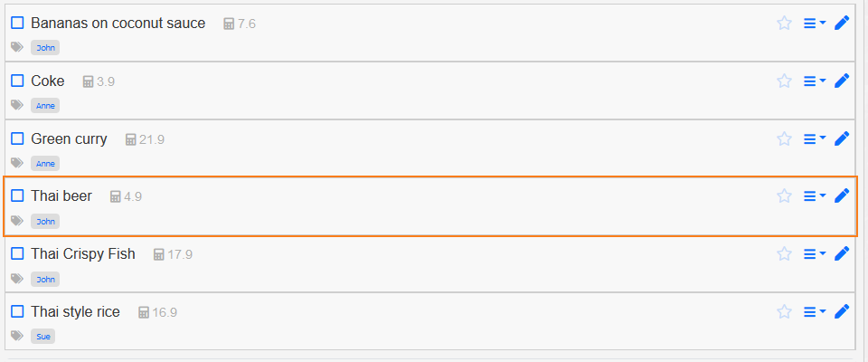The image size is (868, 362).
Task: Select the Green curry checkbox
Action: (17, 138)
